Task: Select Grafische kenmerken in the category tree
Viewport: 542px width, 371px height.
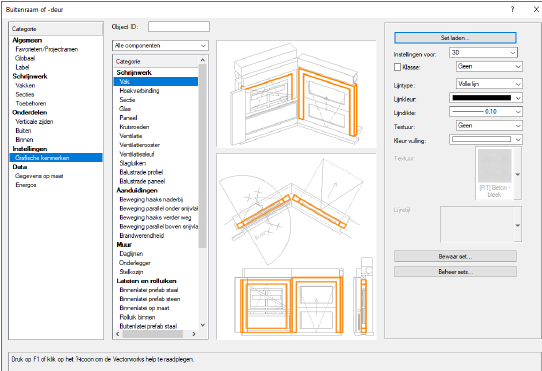Action: point(56,158)
